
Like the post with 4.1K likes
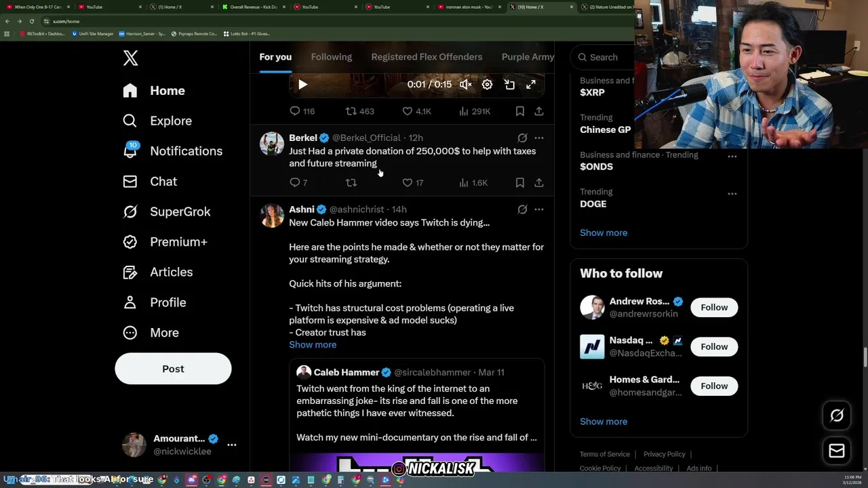pos(416,111)
